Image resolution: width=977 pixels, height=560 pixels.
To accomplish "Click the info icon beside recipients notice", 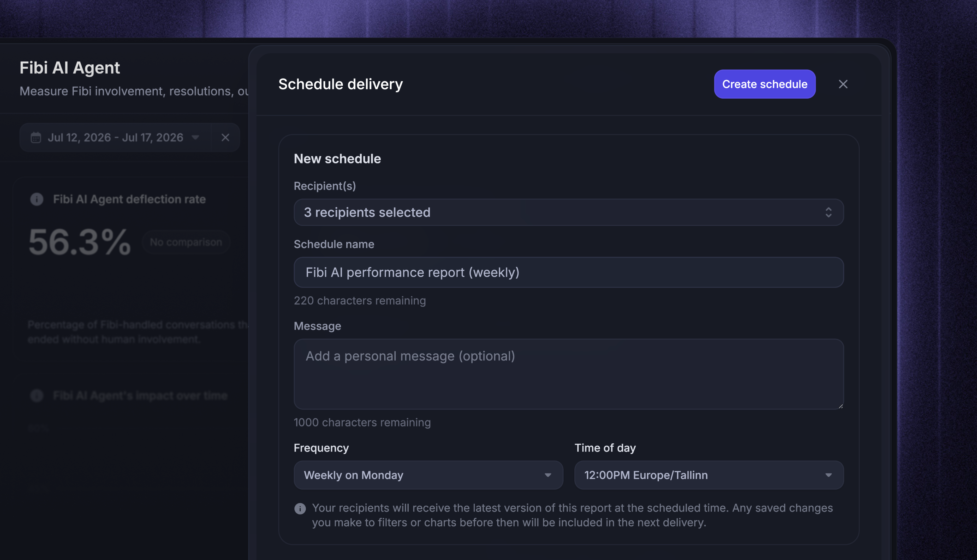I will 300,509.
